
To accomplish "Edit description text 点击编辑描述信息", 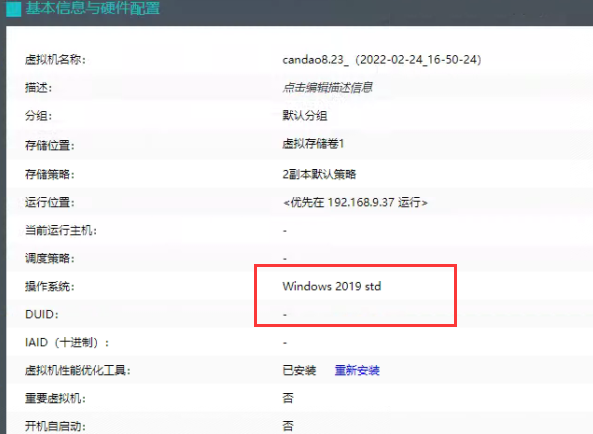I will [328, 88].
